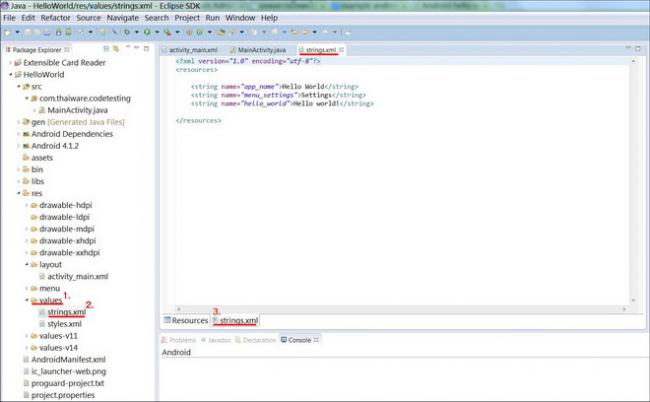Open the Run configurations dropdown arrow

click(x=157, y=32)
